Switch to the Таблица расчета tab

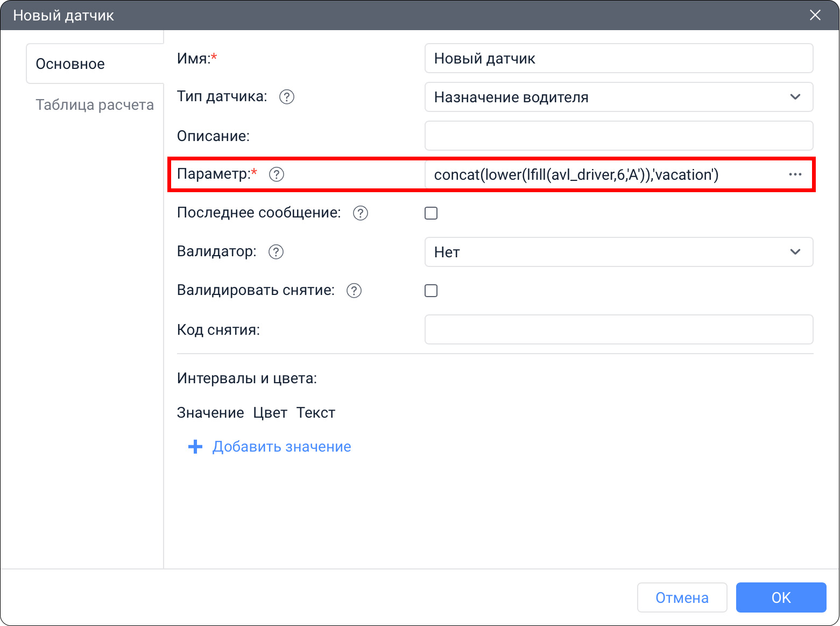(95, 104)
